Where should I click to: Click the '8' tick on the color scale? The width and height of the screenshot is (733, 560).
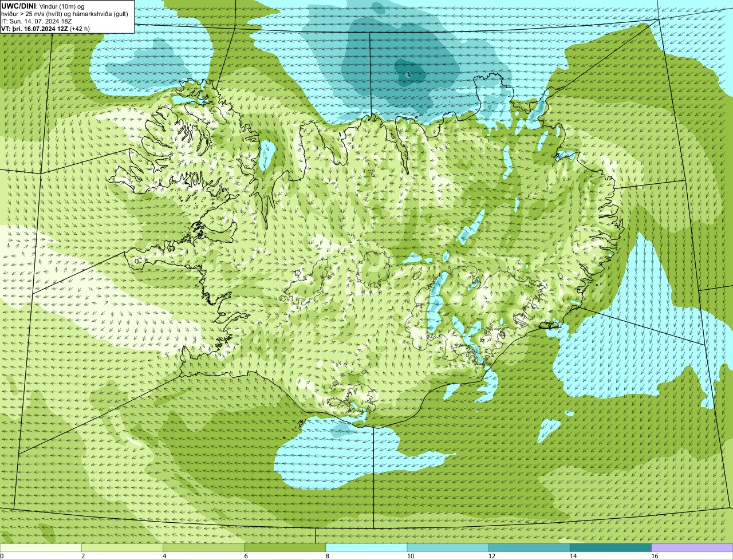tap(328, 556)
